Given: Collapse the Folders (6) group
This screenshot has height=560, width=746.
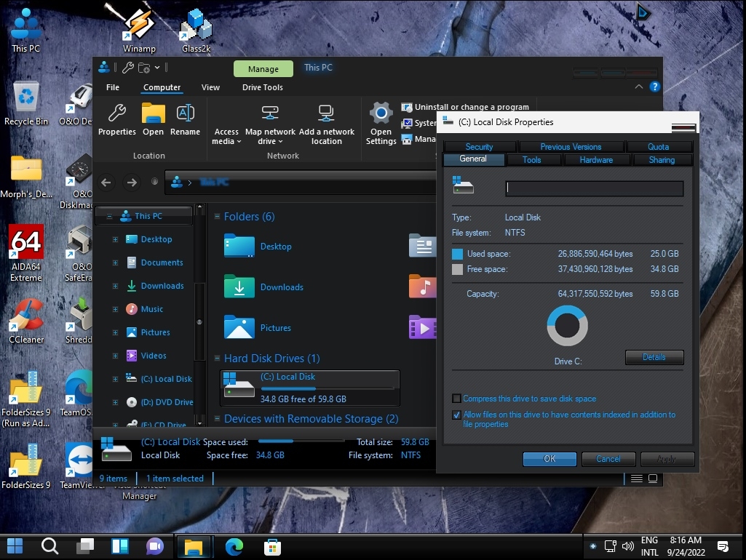Looking at the screenshot, I should [217, 217].
